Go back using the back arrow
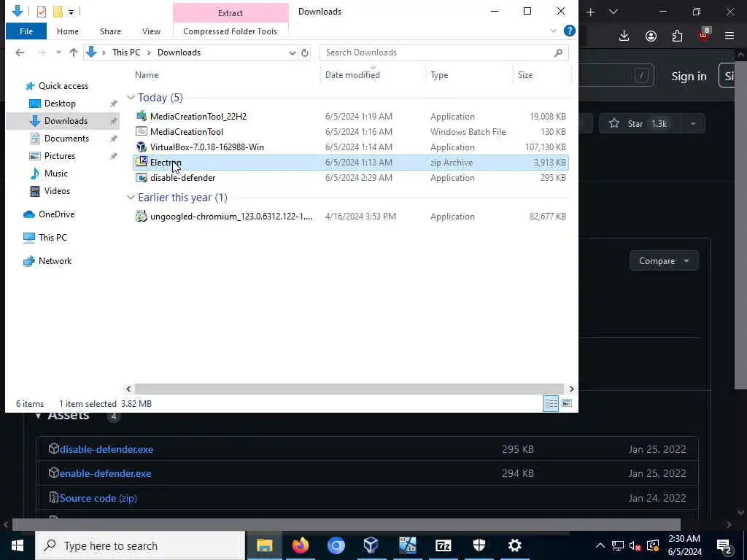Image resolution: width=747 pixels, height=560 pixels. tap(20, 52)
